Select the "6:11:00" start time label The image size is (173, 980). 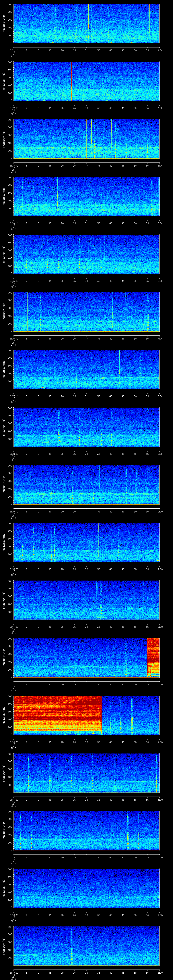(x=14, y=627)
